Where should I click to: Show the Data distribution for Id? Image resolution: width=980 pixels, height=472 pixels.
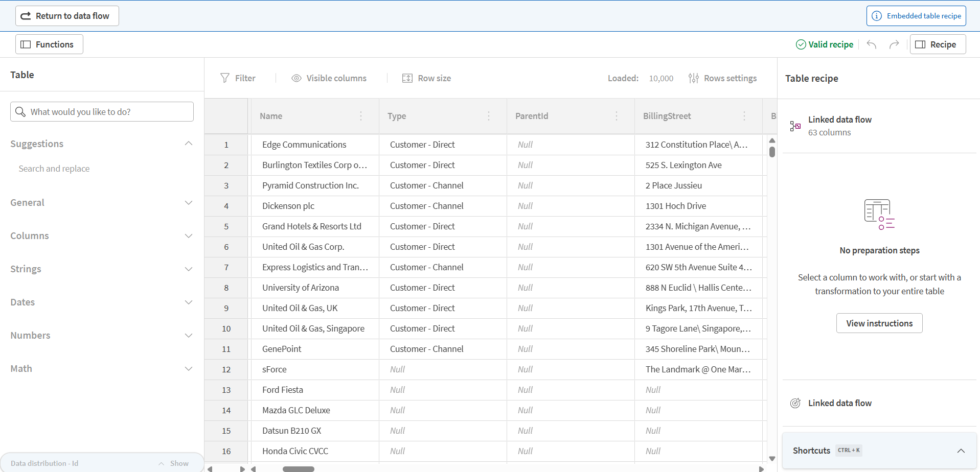click(178, 463)
